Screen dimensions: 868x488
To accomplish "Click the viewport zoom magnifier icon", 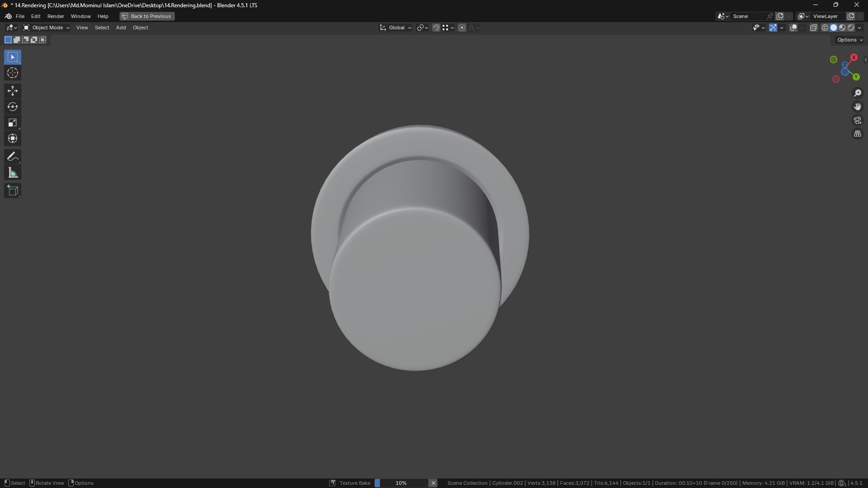I will (858, 93).
